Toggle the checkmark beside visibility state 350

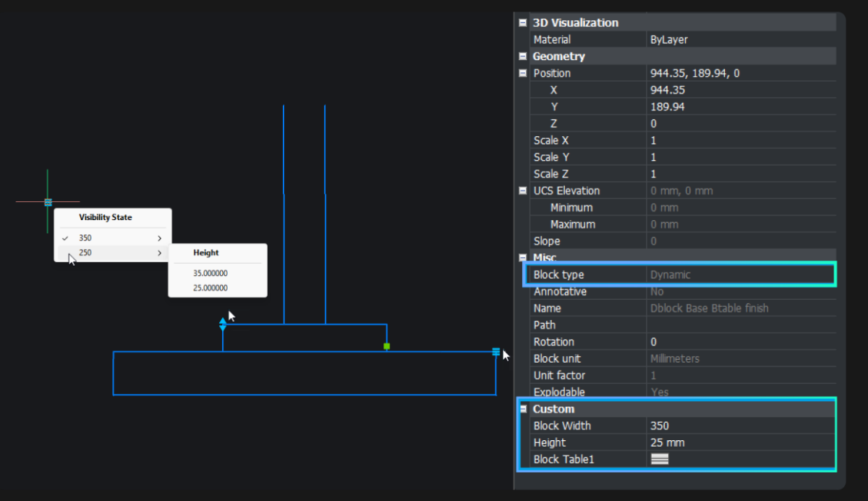tap(66, 237)
